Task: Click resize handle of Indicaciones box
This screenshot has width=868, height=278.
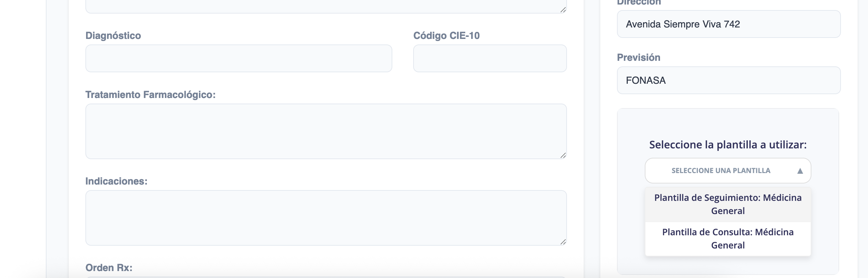Action: click(563, 242)
